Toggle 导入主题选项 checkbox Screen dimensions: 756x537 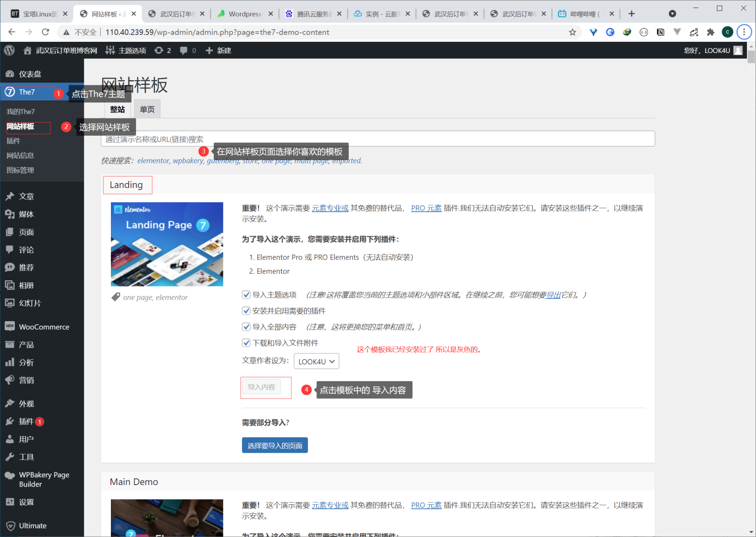point(246,295)
